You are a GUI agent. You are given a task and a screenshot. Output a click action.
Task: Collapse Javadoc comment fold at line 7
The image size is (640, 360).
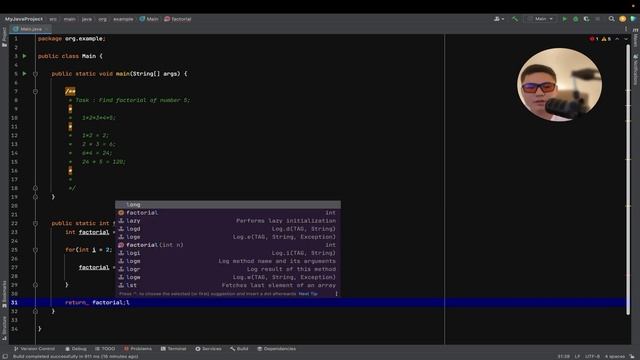(x=36, y=91)
